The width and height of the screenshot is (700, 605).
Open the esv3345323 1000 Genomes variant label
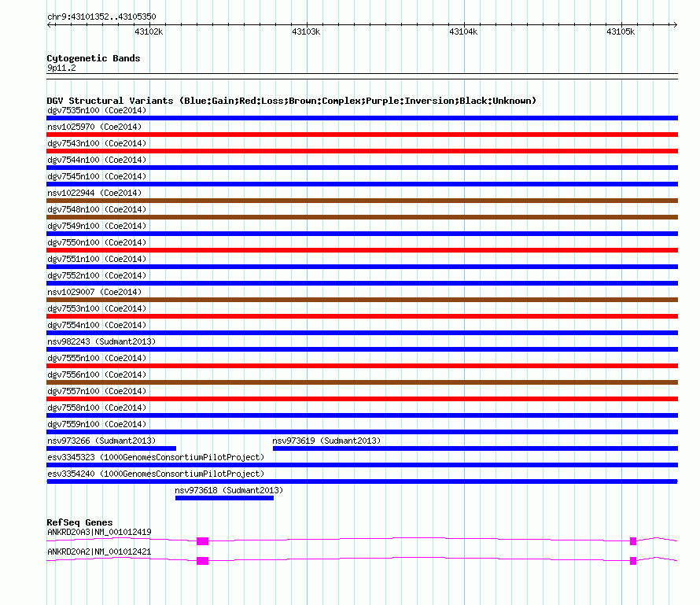[x=156, y=457]
